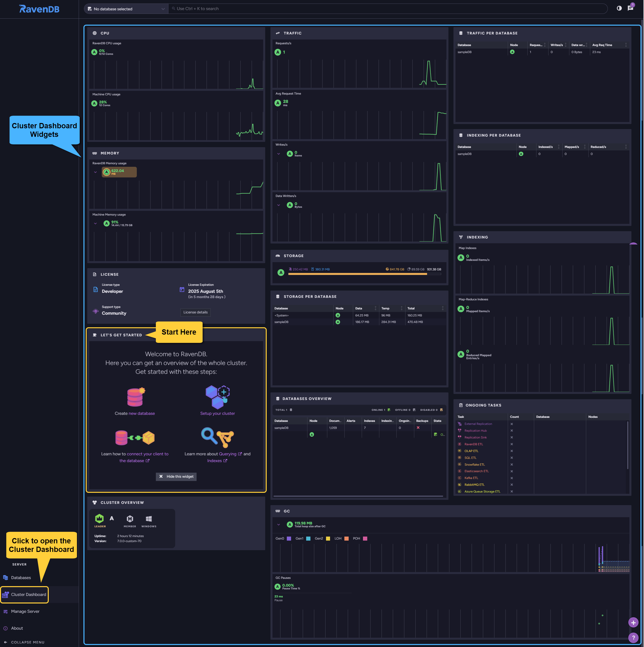
Task: Click the Ongoing Tasks header icon
Action: (x=461, y=405)
